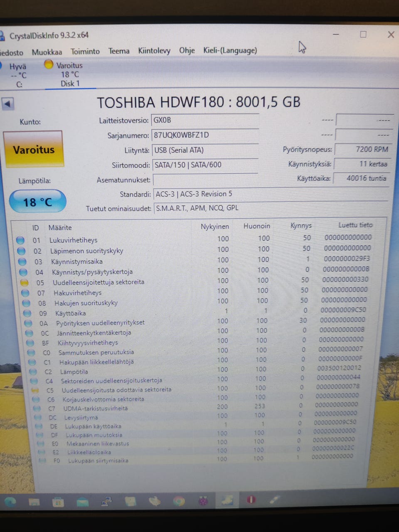Open Microsoft Store from the taskbar
The image size is (399, 532).
point(58,502)
